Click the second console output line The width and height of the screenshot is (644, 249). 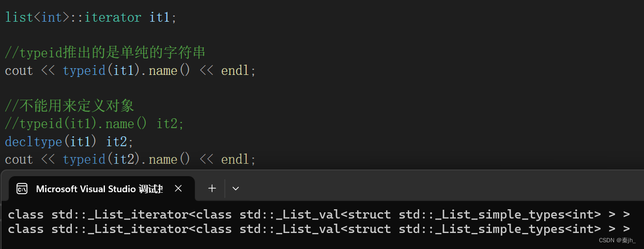pos(319,228)
